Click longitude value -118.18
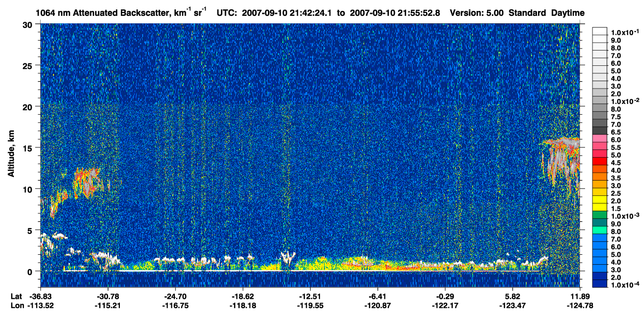 (x=242, y=305)
